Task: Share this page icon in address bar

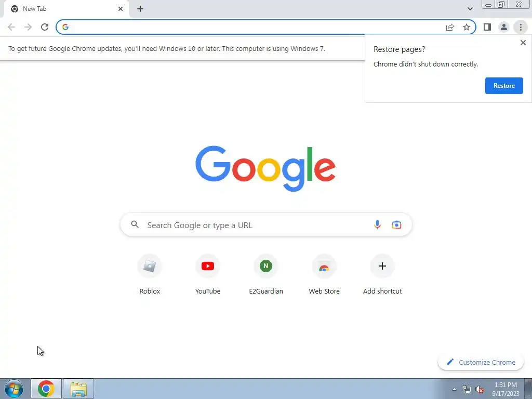Action: click(450, 27)
